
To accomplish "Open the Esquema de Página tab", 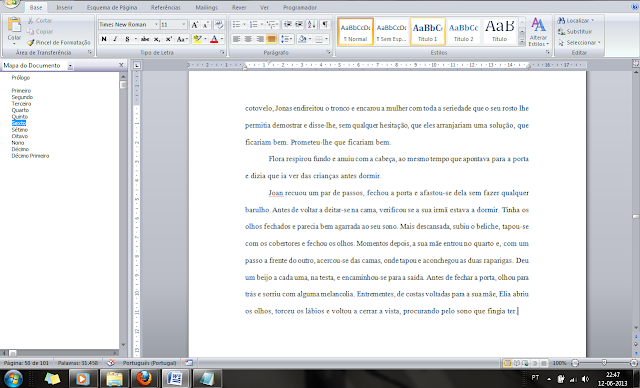I will 112,7.
